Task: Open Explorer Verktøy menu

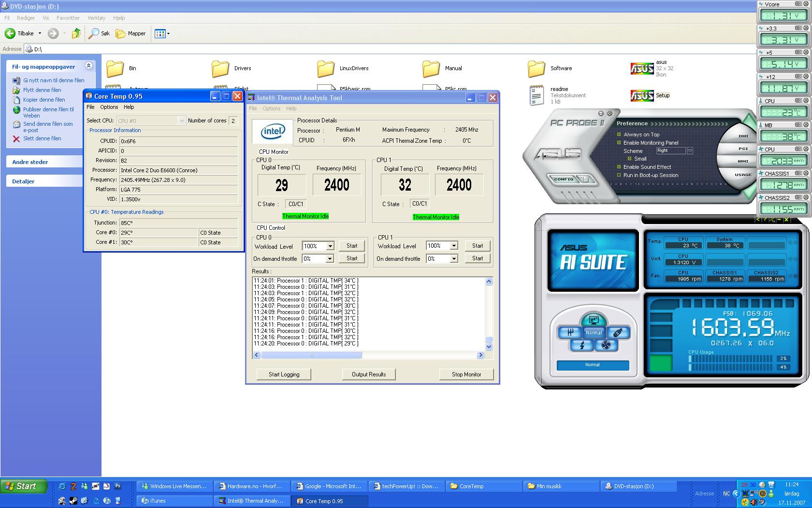Action: [x=96, y=18]
